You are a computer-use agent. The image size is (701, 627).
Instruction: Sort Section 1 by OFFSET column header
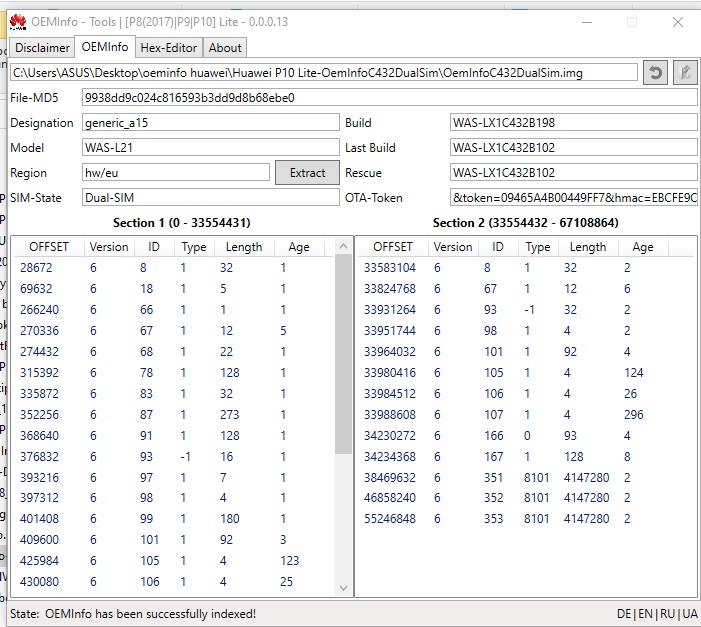pos(49,247)
